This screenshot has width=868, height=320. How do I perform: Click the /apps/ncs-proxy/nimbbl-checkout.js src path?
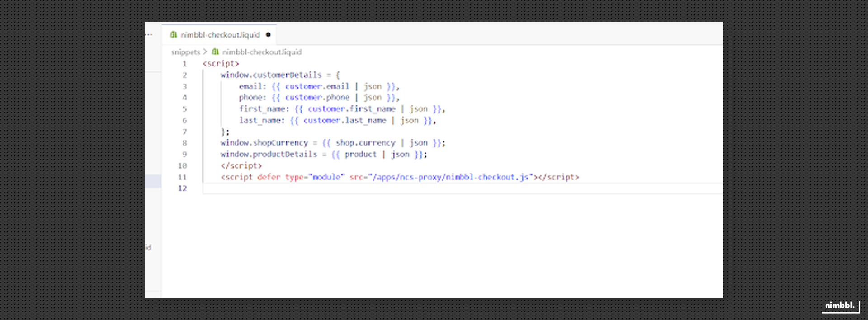click(450, 177)
